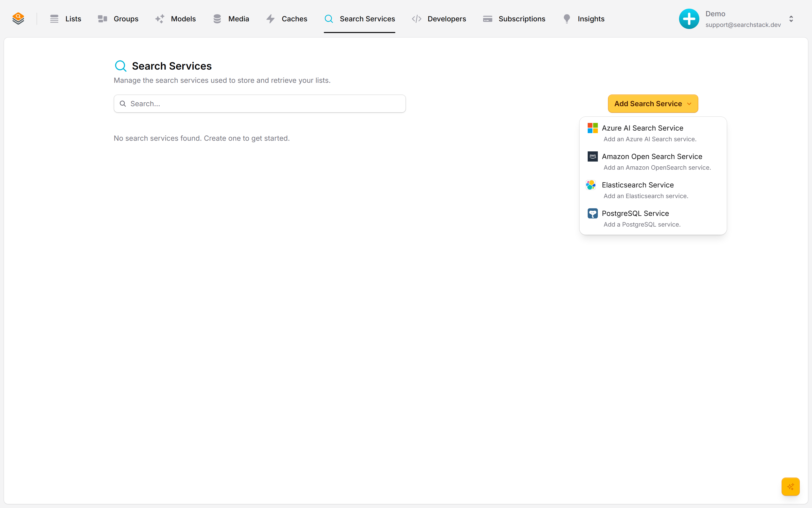Switch to the Models tab
The height and width of the screenshot is (508, 812).
175,19
